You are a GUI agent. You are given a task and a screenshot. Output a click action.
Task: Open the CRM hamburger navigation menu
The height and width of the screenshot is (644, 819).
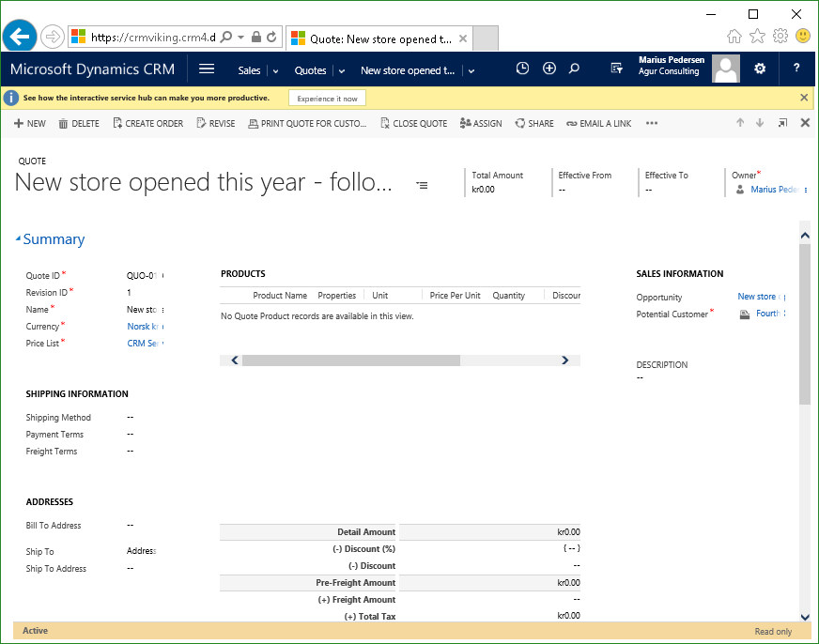tap(207, 69)
